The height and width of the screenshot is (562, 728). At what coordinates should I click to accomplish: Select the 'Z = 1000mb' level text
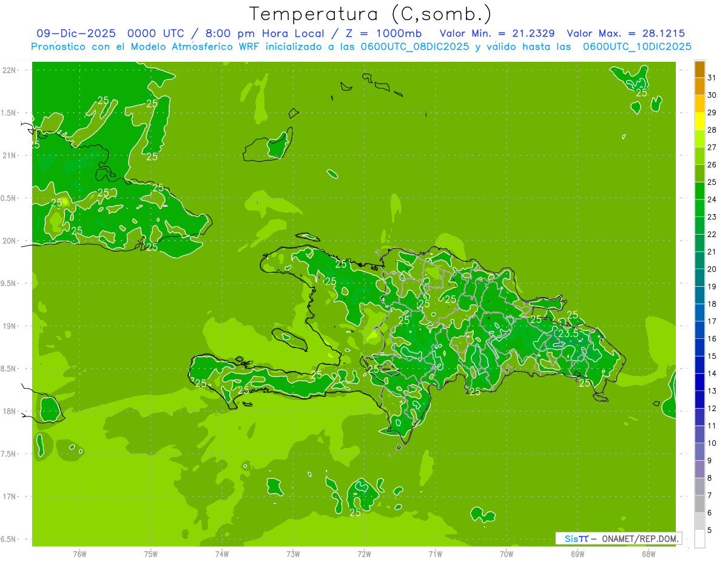[383, 34]
